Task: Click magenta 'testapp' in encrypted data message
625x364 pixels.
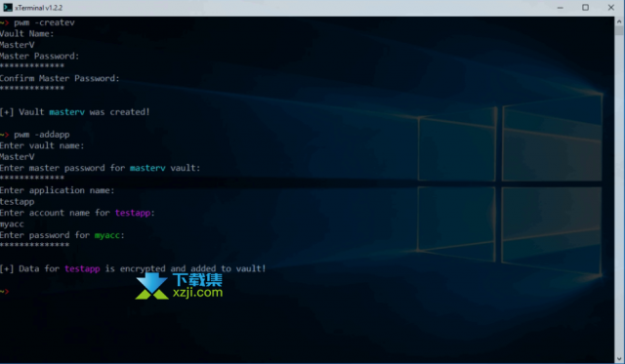Action: click(82, 268)
